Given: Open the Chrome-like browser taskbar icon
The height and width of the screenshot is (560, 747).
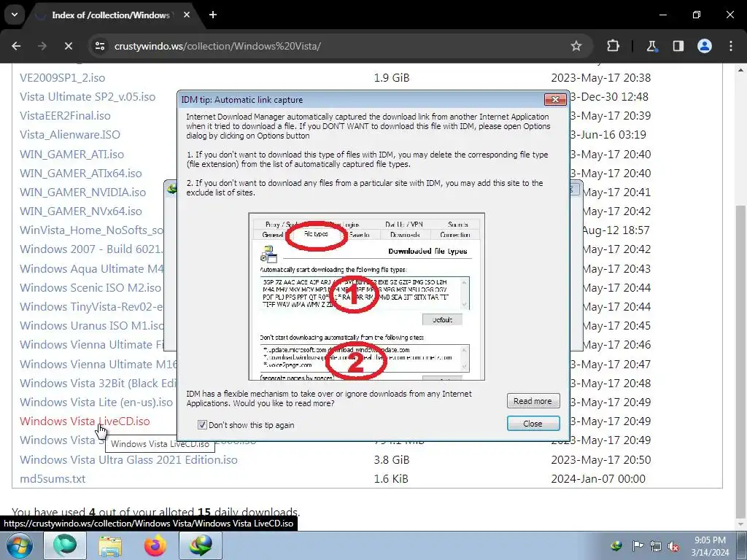Looking at the screenshot, I should point(65,545).
